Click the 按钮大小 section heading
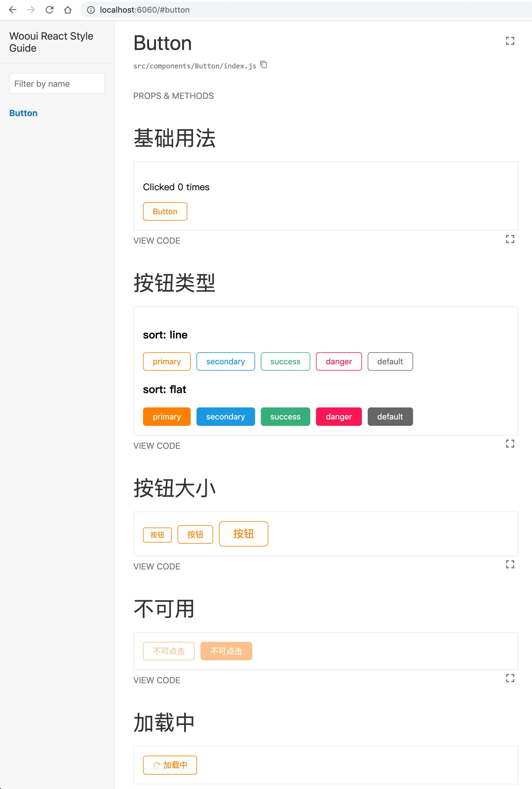 tap(175, 488)
